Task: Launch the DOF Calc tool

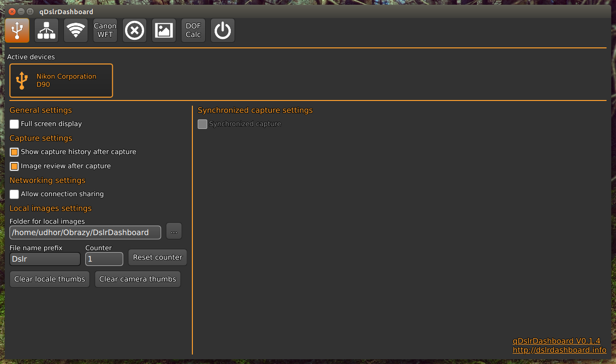Action: click(x=193, y=30)
